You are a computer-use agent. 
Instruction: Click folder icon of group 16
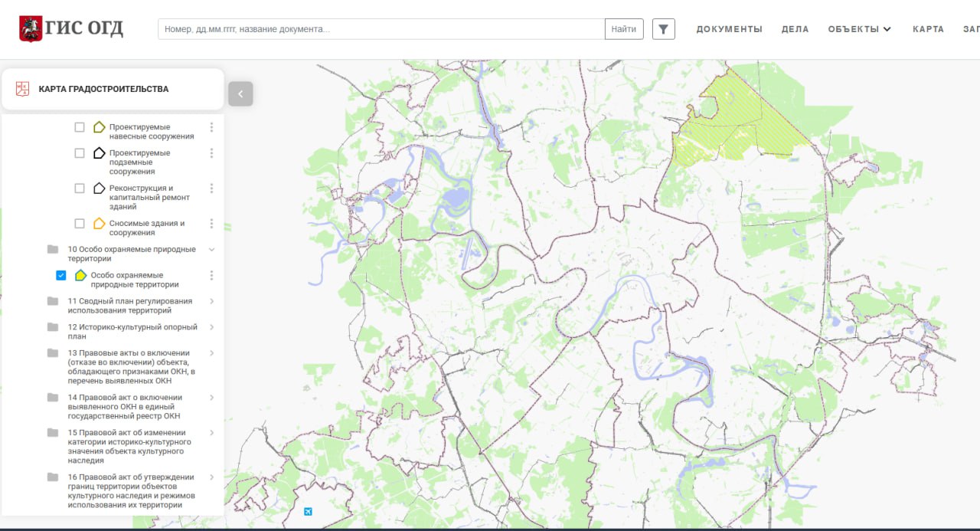[x=53, y=477]
